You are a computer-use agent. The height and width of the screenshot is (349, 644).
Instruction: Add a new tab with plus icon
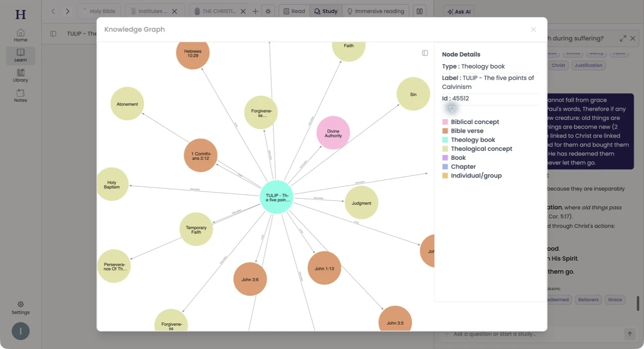[255, 11]
